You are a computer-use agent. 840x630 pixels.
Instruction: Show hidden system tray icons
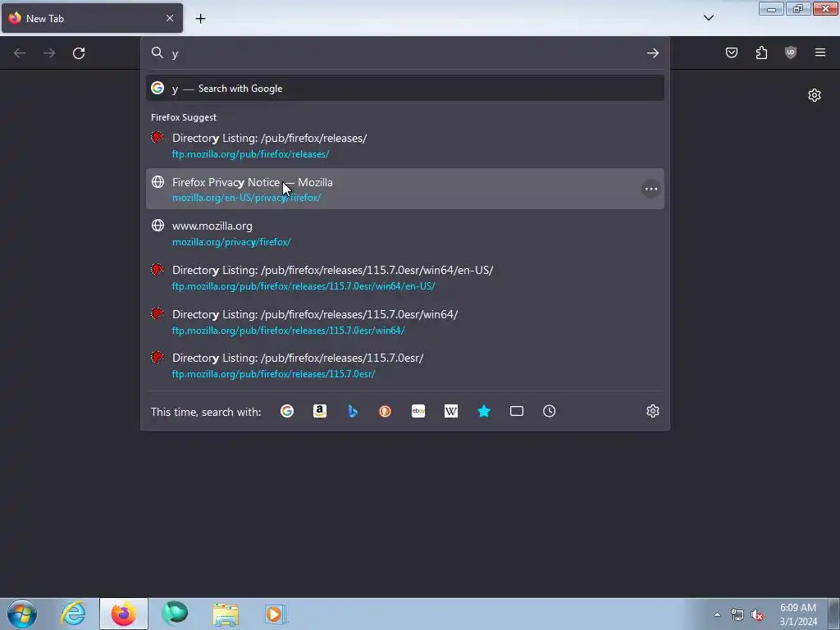717,614
